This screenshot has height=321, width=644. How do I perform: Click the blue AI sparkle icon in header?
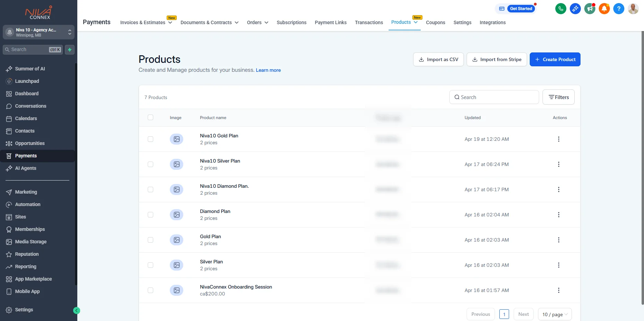(575, 9)
